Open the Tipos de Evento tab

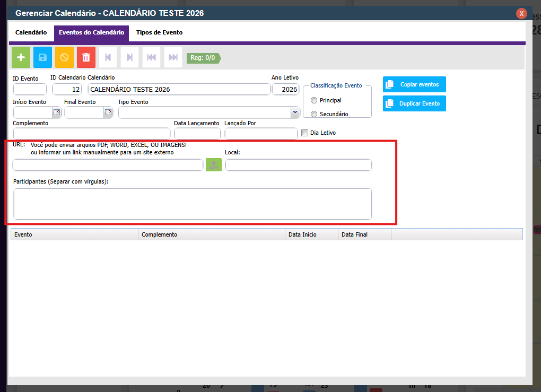click(159, 32)
